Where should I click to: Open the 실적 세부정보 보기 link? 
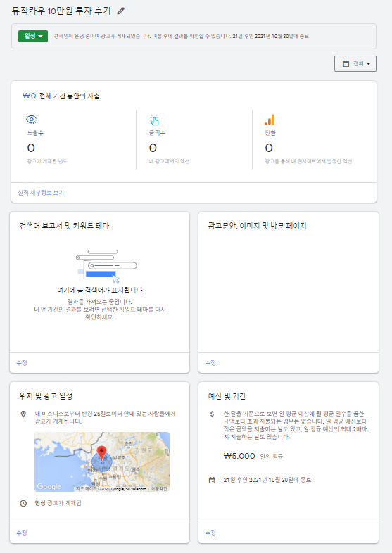pos(41,193)
